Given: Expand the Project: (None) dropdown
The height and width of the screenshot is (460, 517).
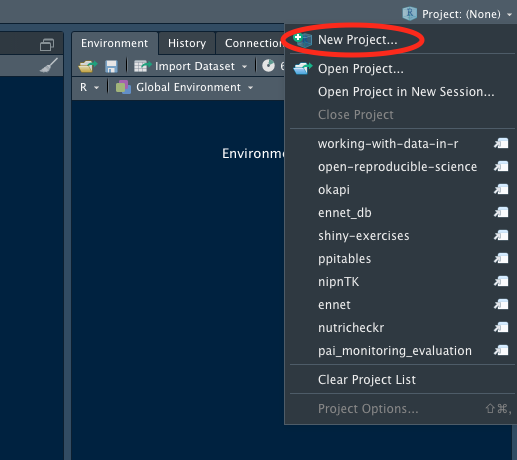Looking at the screenshot, I should tap(457, 14).
